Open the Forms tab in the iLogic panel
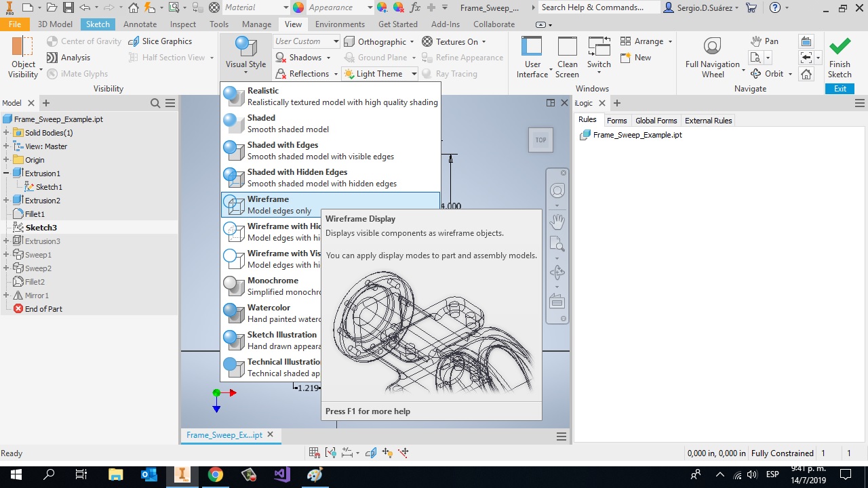Viewport: 868px width, 488px height. pyautogui.click(x=616, y=120)
